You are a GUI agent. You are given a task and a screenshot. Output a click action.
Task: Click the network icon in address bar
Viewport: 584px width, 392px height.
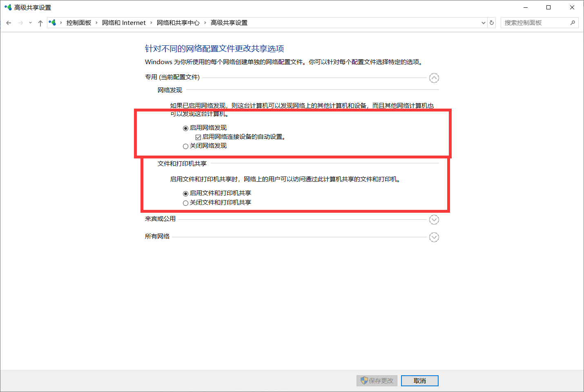52,22
